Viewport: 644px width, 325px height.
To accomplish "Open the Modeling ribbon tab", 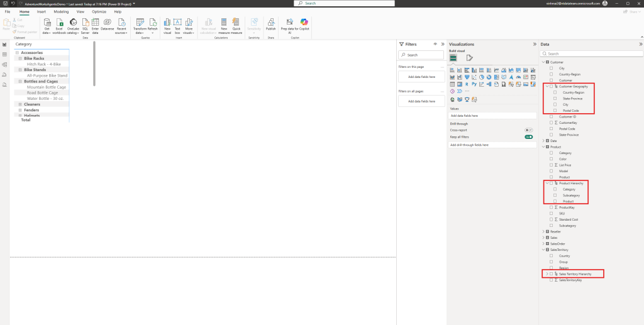I will coord(61,12).
